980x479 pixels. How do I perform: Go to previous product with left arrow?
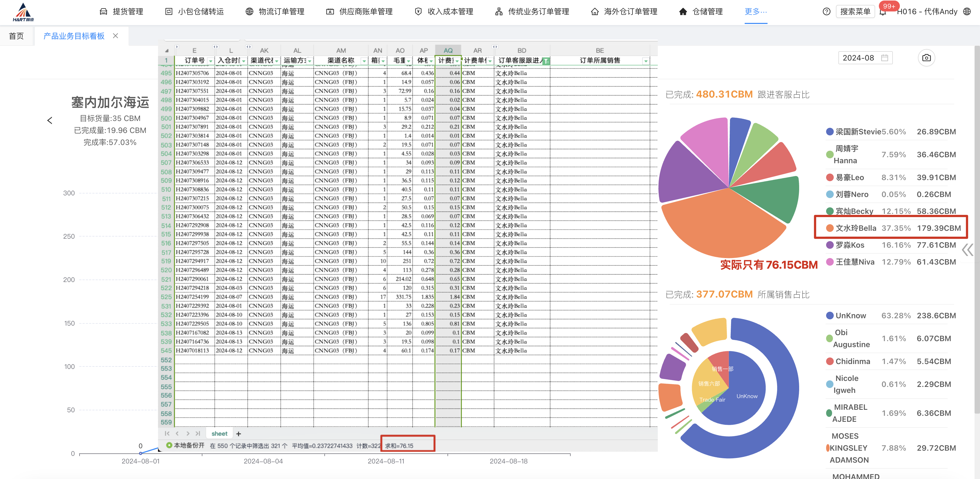point(50,121)
